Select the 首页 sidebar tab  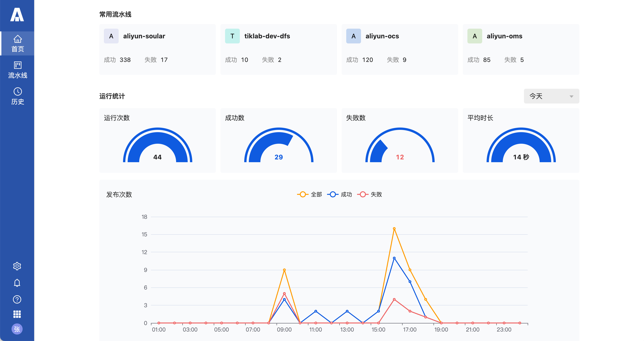pyautogui.click(x=17, y=43)
